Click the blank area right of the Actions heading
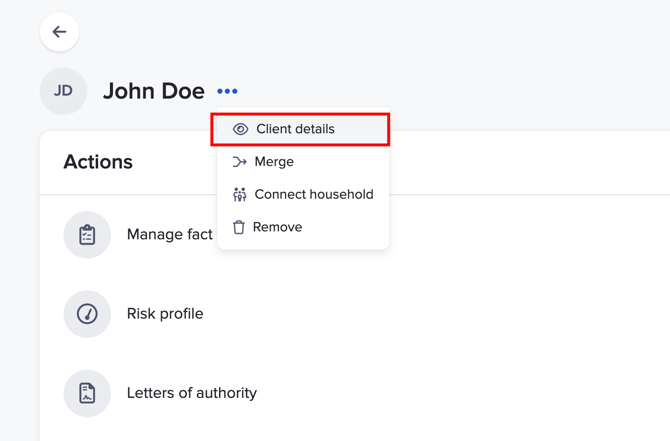 pos(530,162)
